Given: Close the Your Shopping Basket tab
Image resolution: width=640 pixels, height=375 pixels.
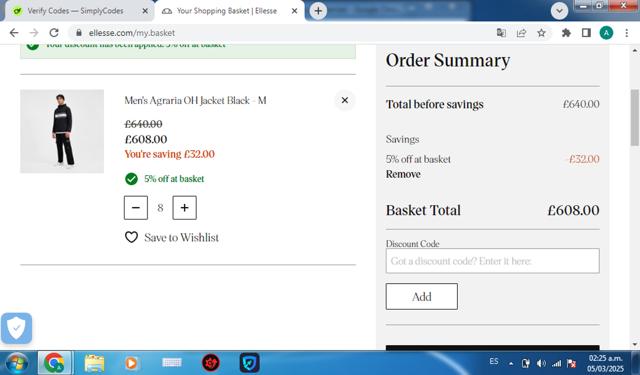Looking at the screenshot, I should click(x=294, y=11).
